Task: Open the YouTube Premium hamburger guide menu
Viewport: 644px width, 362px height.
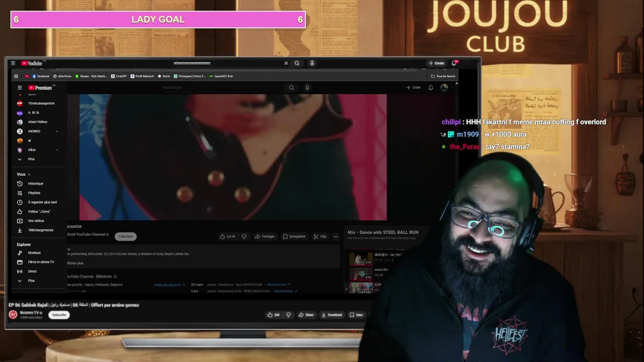Action: click(x=20, y=87)
